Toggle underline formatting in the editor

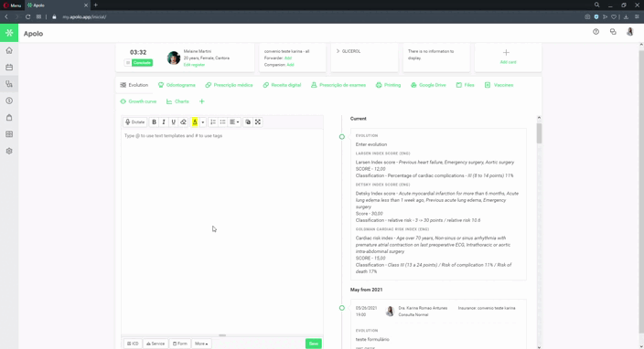(173, 122)
